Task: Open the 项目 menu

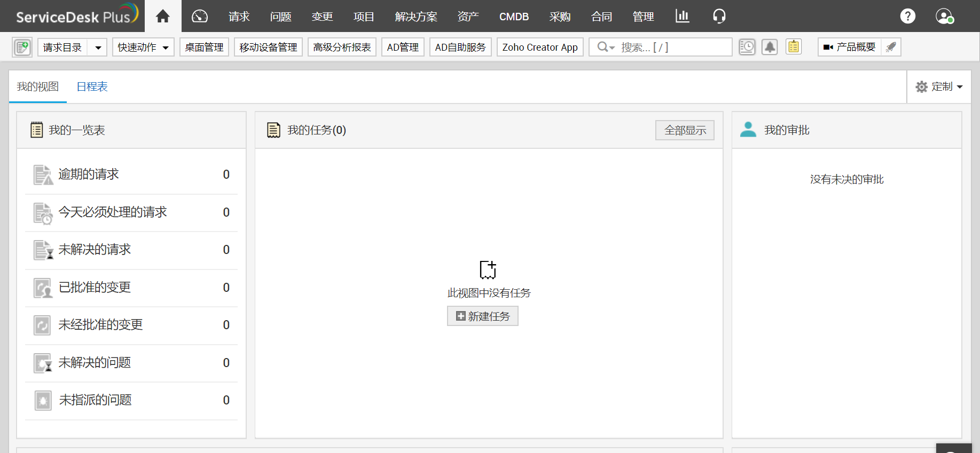Action: click(364, 17)
